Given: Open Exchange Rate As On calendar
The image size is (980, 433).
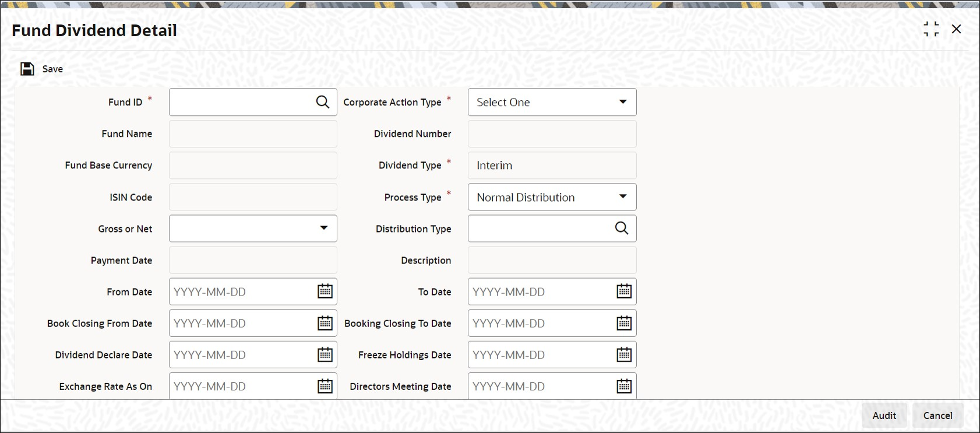Looking at the screenshot, I should point(325,386).
